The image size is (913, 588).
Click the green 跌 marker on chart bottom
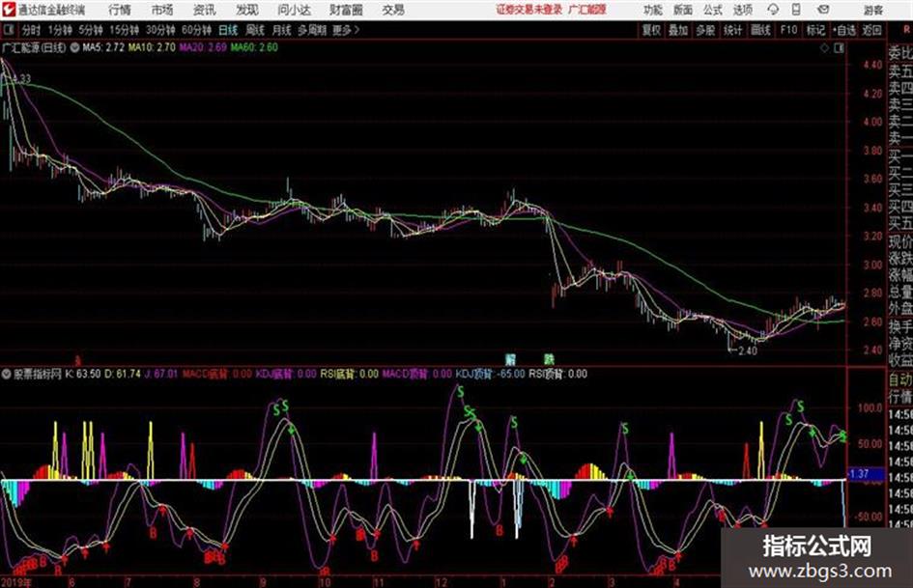(549, 359)
